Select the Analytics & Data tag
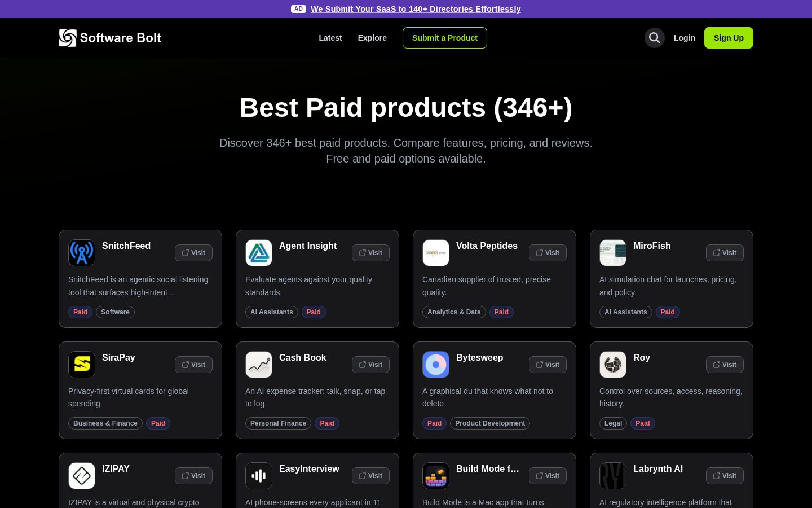This screenshot has width=812, height=508. (x=454, y=312)
